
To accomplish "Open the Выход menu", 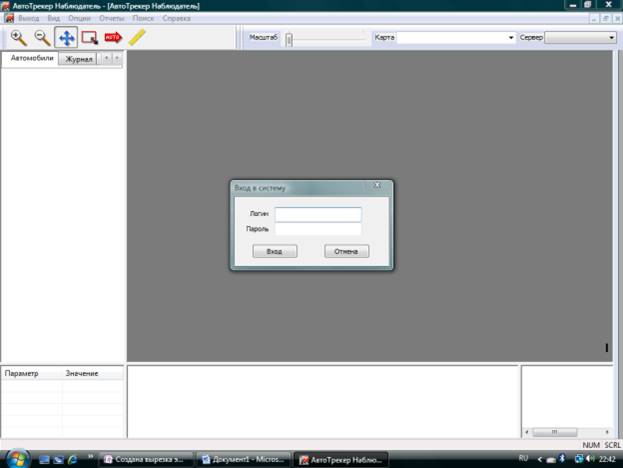I will tap(29, 18).
